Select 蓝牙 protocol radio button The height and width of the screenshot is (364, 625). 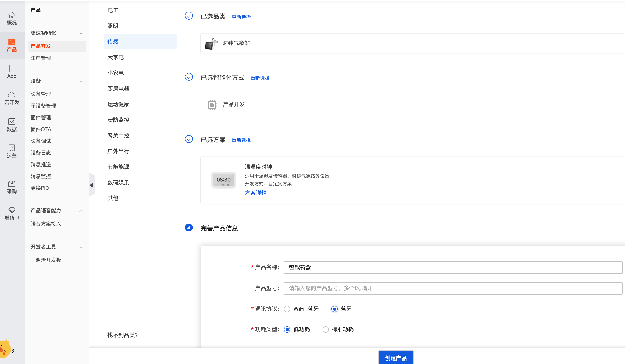[x=334, y=309]
